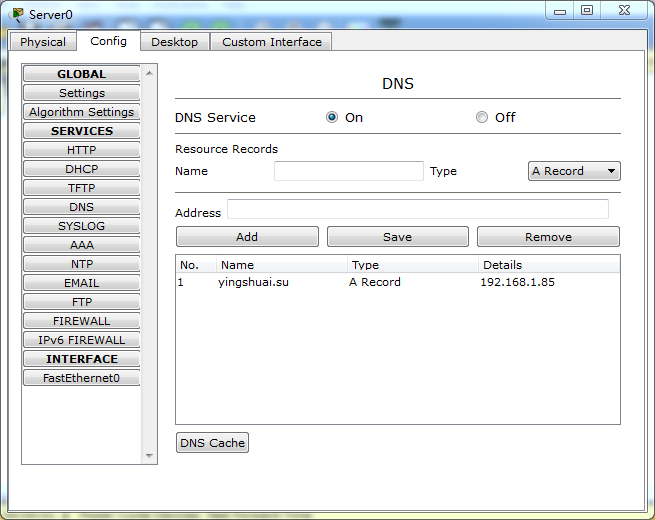Turn DNS Service On
655x520 pixels.
point(332,117)
